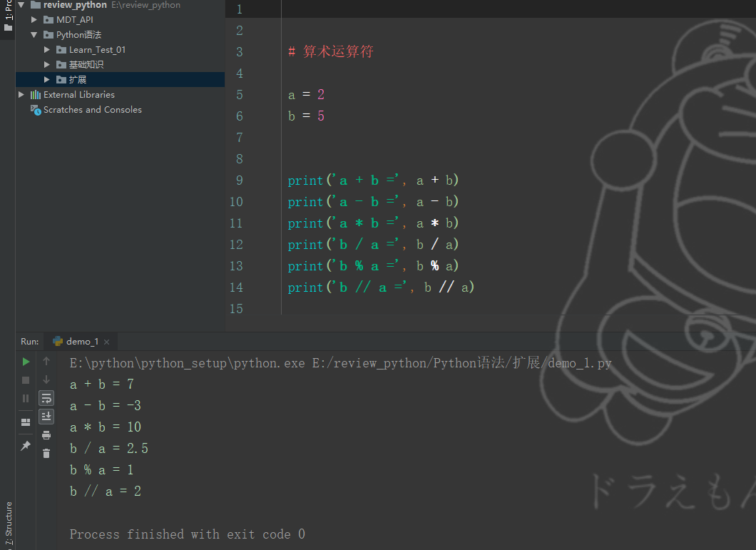Expand the 扩展 folder arrow
756x550 pixels.
(x=47, y=80)
